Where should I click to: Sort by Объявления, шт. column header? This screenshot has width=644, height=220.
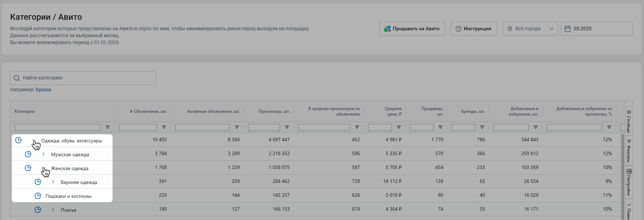[x=148, y=111]
